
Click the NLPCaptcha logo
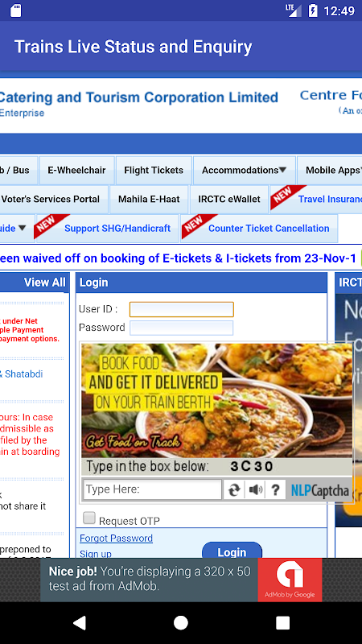[x=319, y=489]
